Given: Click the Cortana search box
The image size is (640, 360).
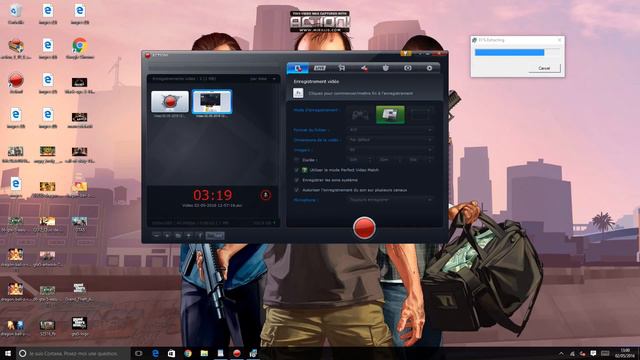Looking at the screenshot, I should 73,353.
